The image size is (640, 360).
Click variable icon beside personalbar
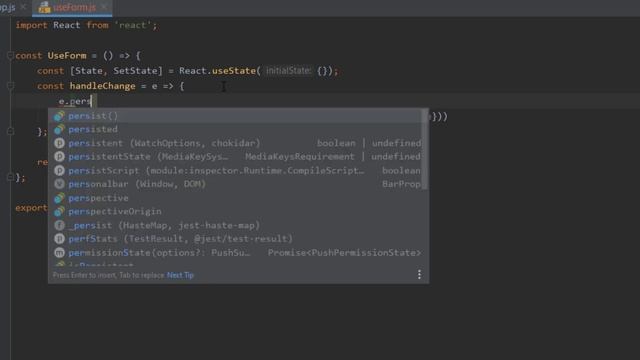(x=60, y=184)
